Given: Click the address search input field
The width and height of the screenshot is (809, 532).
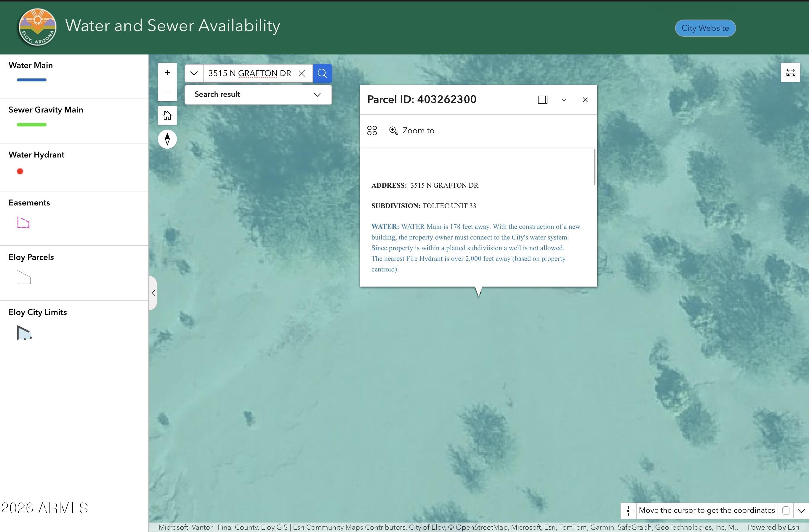Looking at the screenshot, I should [250, 73].
